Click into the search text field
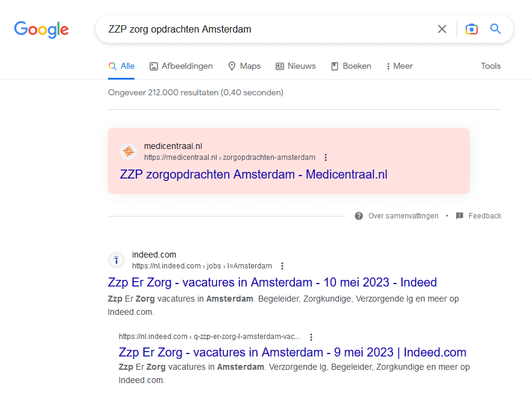This screenshot has height=415, width=532. (x=265, y=29)
